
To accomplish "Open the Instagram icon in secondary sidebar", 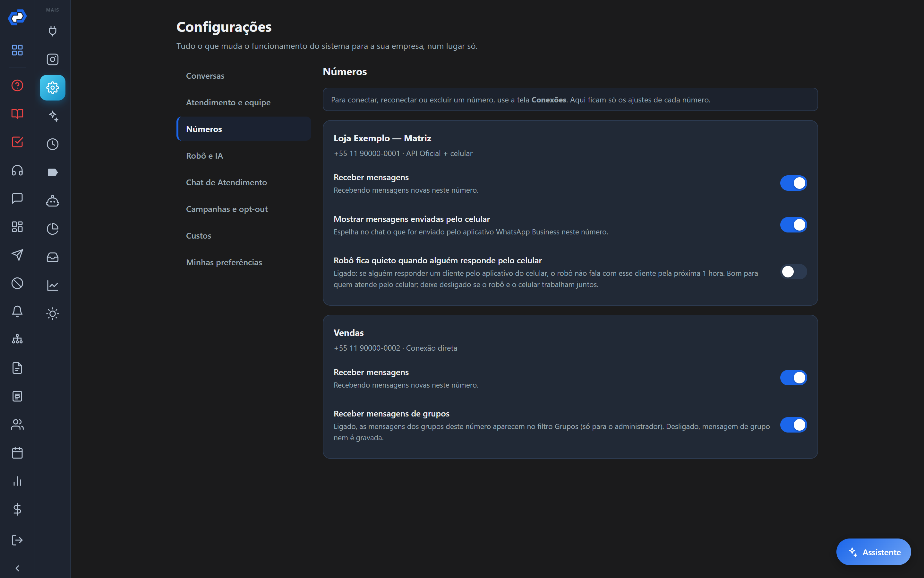I will pyautogui.click(x=52, y=59).
